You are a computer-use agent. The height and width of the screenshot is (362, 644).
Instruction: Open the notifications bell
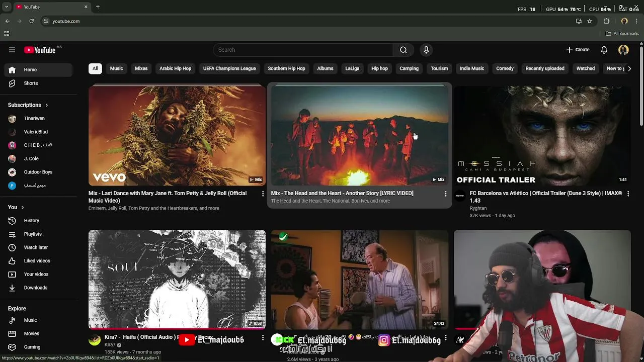tap(604, 50)
